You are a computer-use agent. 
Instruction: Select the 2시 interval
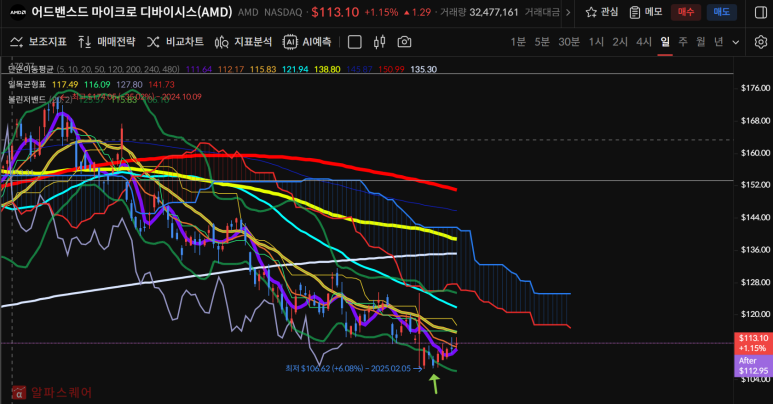coord(620,42)
